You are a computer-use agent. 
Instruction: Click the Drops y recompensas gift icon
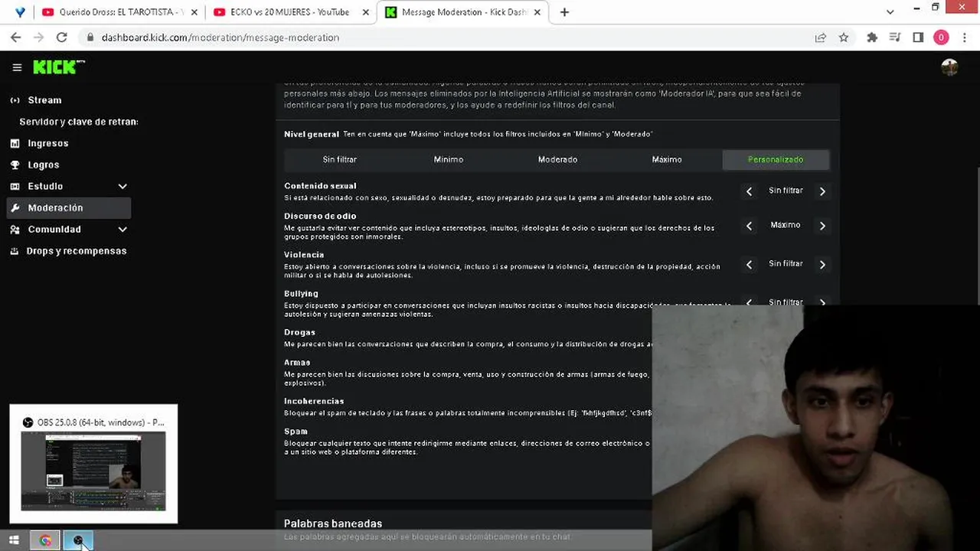click(x=15, y=251)
